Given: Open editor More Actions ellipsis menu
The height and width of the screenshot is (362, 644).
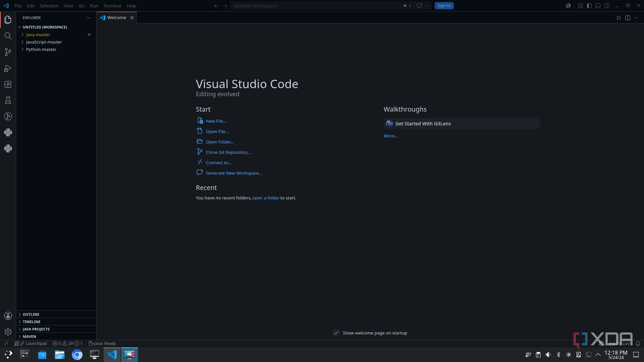Looking at the screenshot, I should point(636,18).
